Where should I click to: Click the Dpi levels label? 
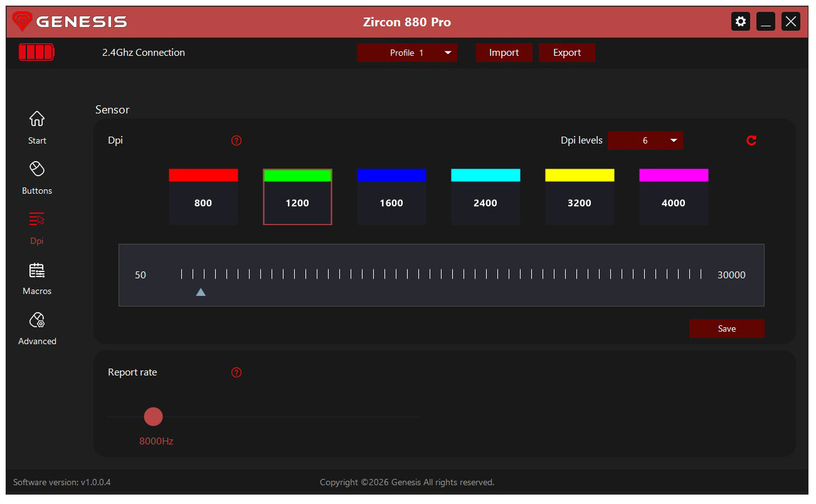[581, 140]
